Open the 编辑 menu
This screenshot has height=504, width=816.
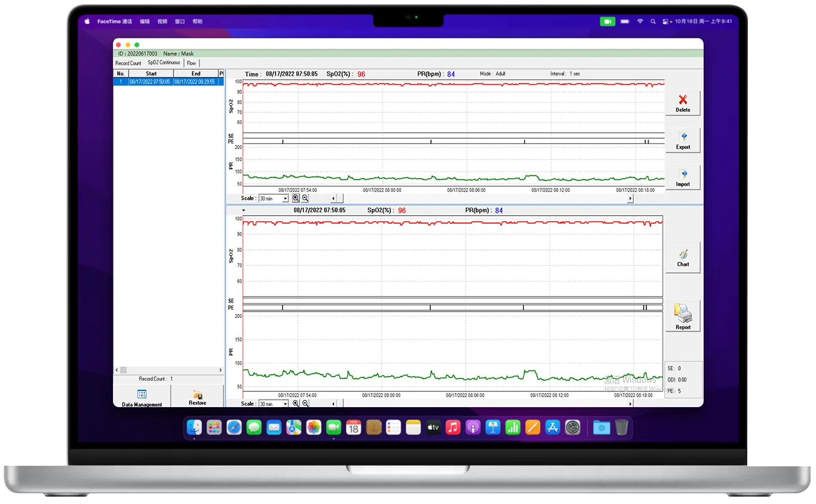[x=145, y=21]
